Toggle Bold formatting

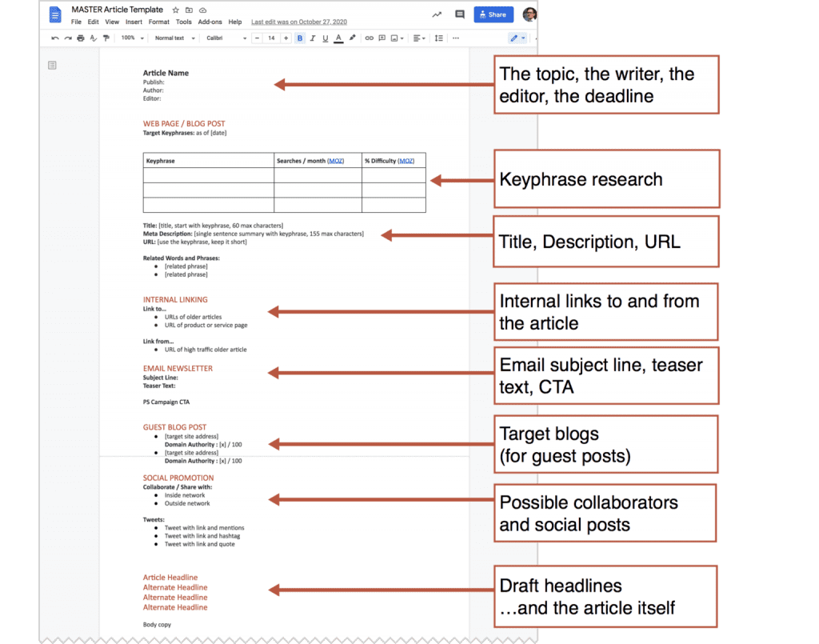coord(300,38)
